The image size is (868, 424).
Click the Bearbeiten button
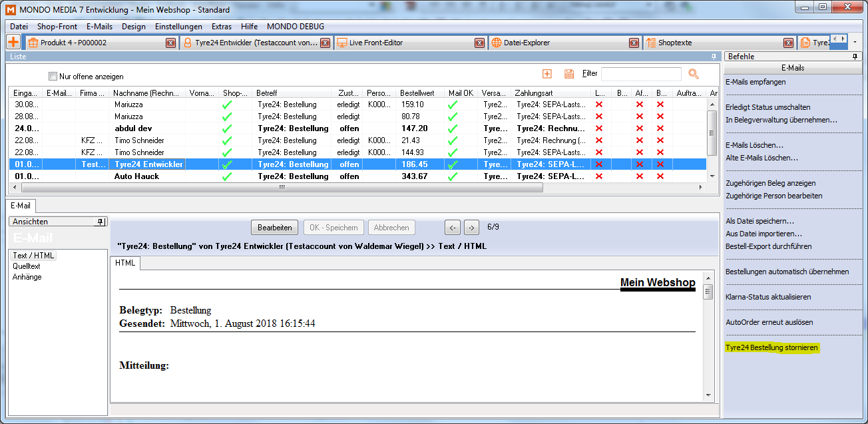pos(275,228)
